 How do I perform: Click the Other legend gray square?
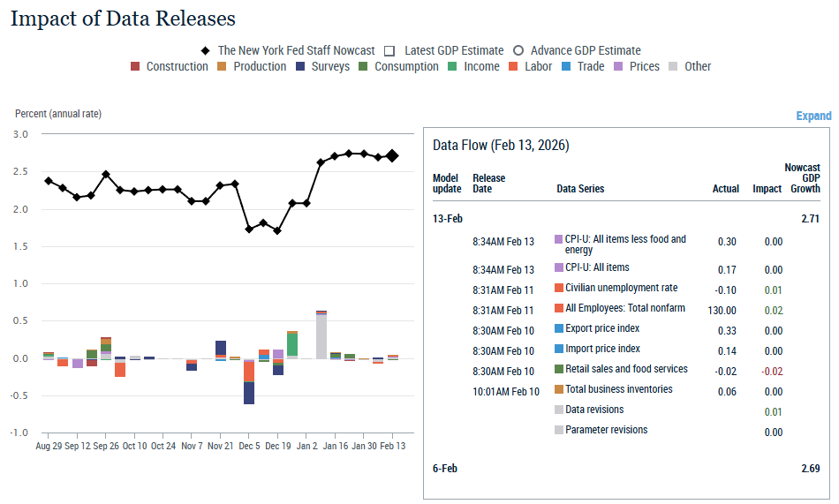click(674, 66)
